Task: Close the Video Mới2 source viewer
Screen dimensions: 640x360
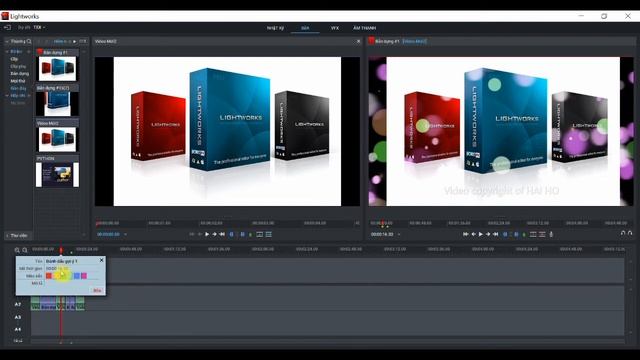Action: click(358, 41)
